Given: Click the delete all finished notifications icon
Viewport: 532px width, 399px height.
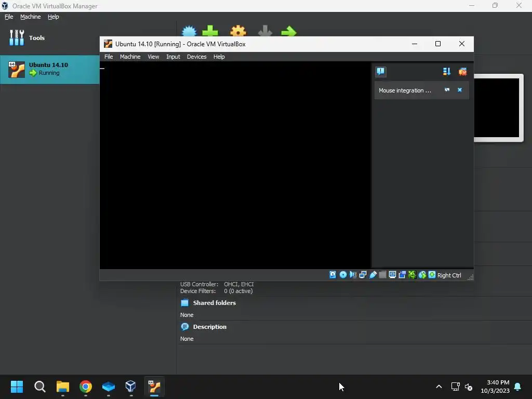Looking at the screenshot, I should point(462,72).
